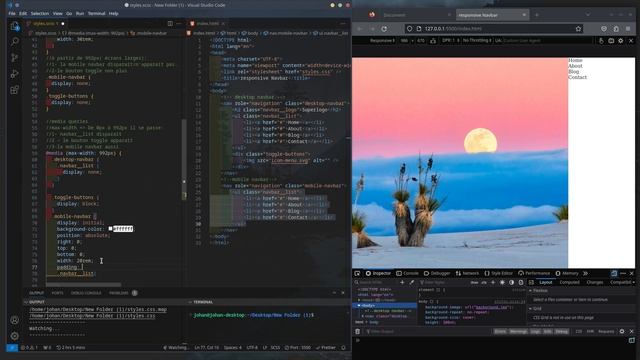The width and height of the screenshot is (640, 360).
Task: Click the add new node plus icon in Inspector
Action: (402, 282)
